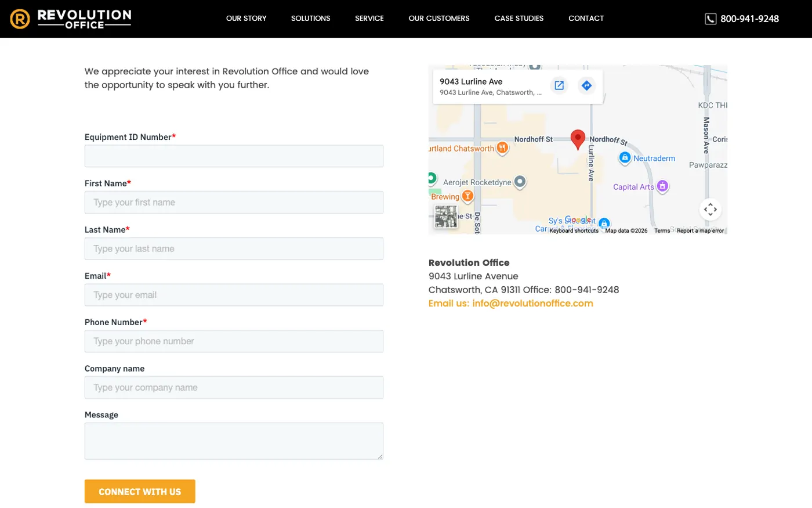Focus the Last Name field
The height and width of the screenshot is (508, 812).
pos(234,249)
